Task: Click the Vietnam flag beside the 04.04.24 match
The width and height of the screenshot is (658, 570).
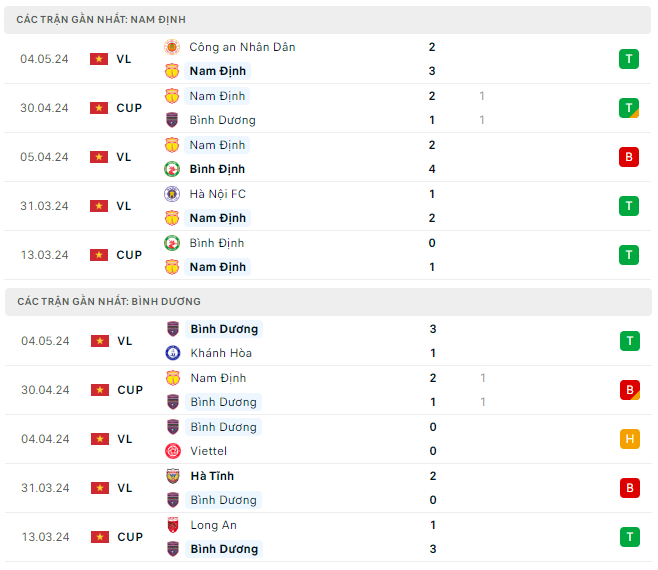Action: tap(99, 439)
